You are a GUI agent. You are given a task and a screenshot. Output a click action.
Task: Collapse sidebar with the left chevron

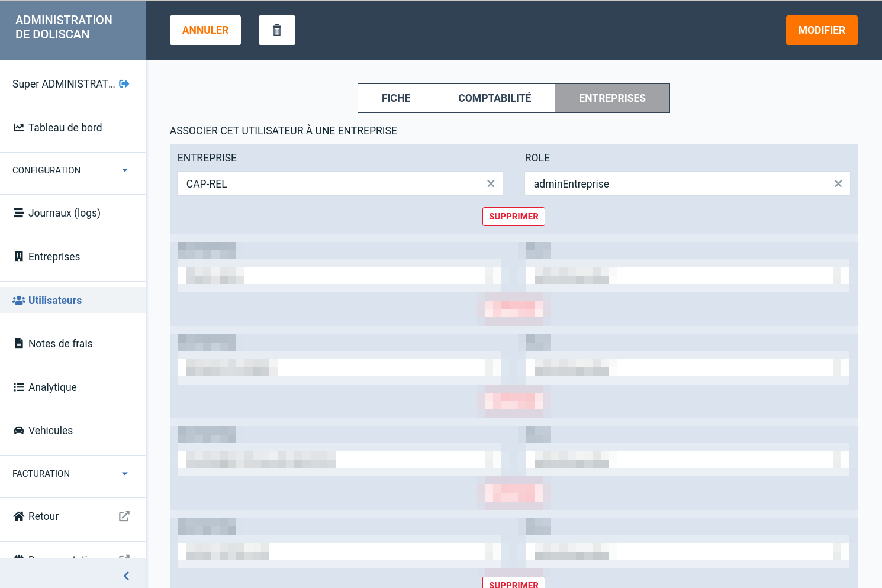(x=126, y=576)
